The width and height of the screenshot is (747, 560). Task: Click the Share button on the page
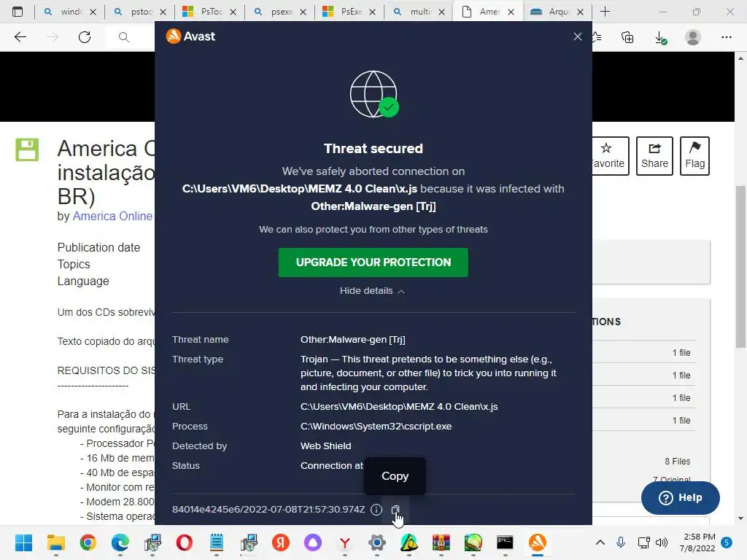(x=654, y=156)
